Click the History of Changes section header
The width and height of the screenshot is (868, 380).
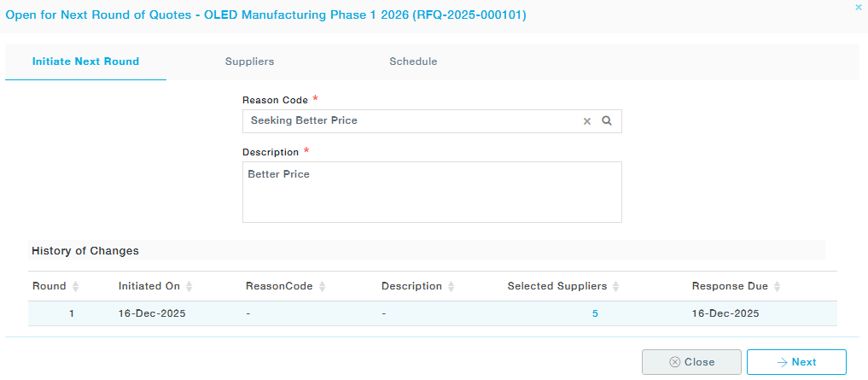tap(85, 251)
